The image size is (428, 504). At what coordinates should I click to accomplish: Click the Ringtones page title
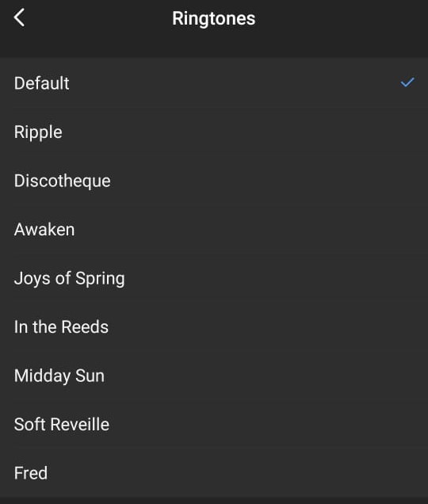213,19
